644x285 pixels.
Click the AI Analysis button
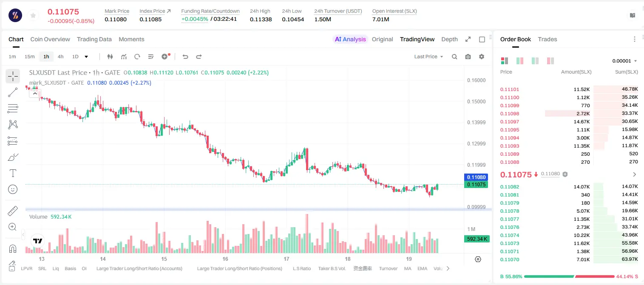(350, 39)
